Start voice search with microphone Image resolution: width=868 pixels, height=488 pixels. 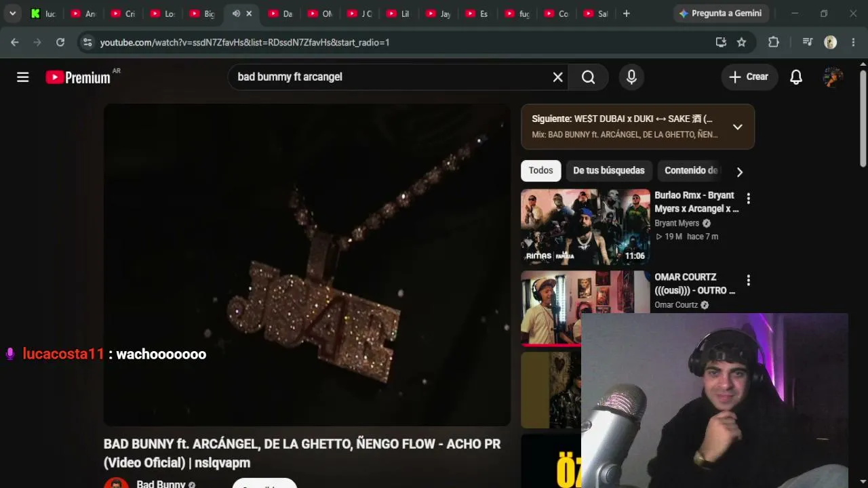pyautogui.click(x=631, y=77)
